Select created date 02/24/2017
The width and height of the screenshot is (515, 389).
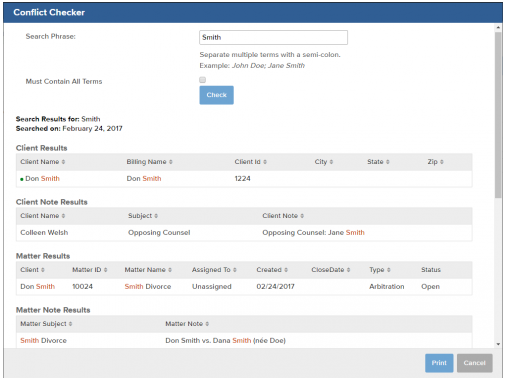(275, 287)
